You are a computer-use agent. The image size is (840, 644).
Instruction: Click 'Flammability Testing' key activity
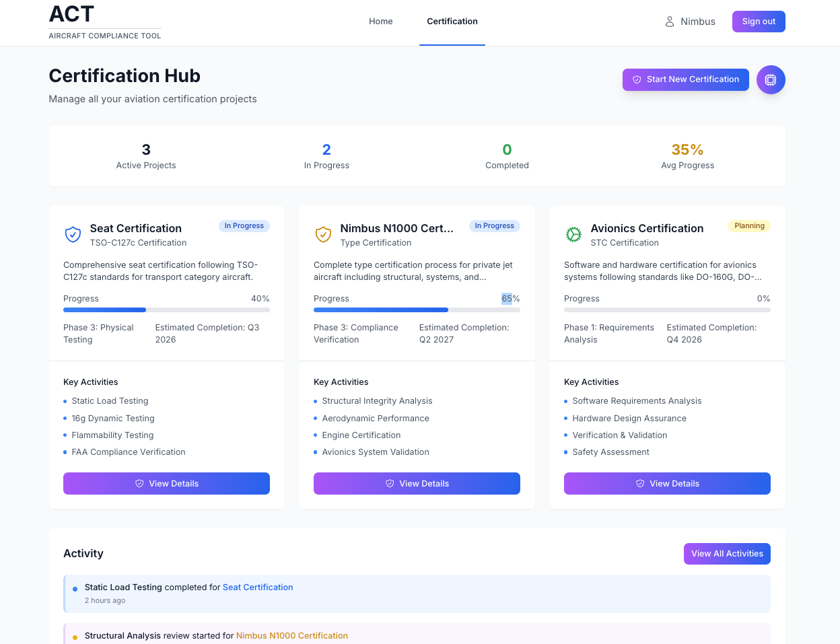[x=112, y=435]
